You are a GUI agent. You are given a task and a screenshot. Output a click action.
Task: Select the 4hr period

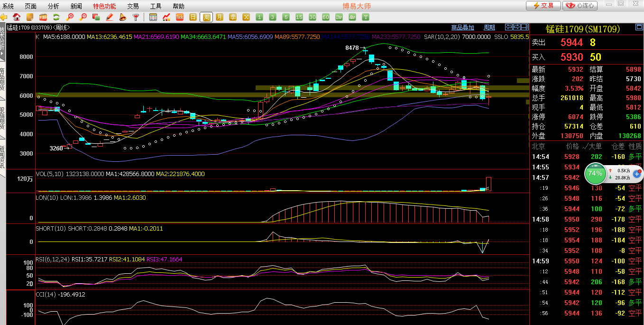(352, 17)
